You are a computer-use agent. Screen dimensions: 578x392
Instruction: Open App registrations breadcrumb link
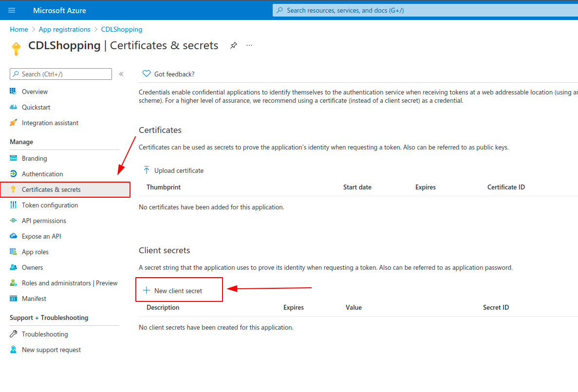[x=64, y=29]
